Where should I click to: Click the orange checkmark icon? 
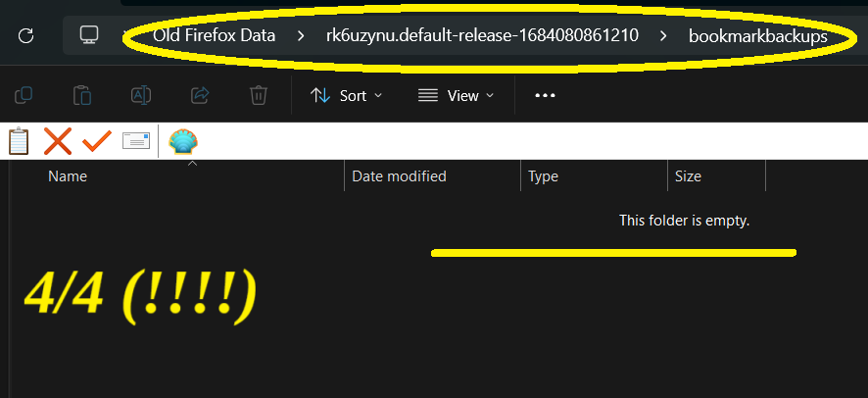tap(97, 141)
